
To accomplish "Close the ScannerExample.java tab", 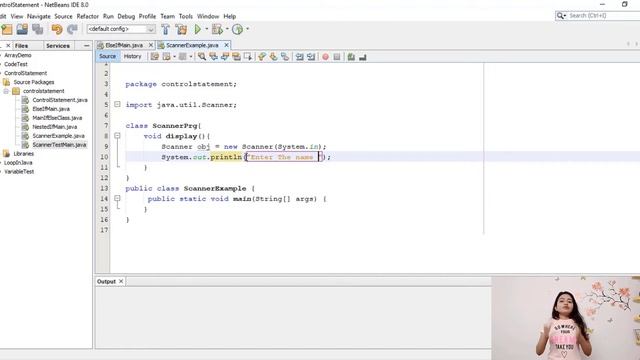I will tap(227, 45).
